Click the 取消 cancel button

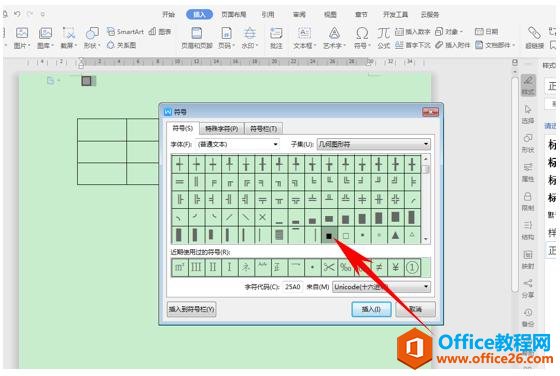pos(415,309)
